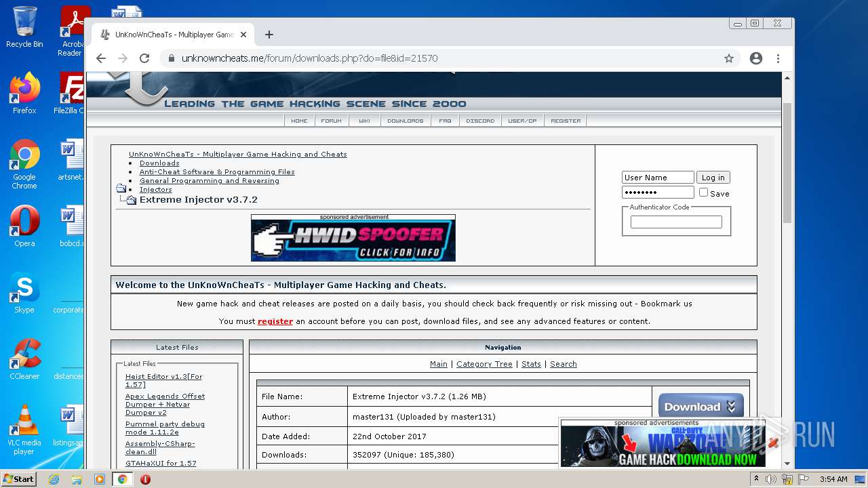Open media player taskbar icon
The width and height of the screenshot is (868, 488).
point(100,479)
